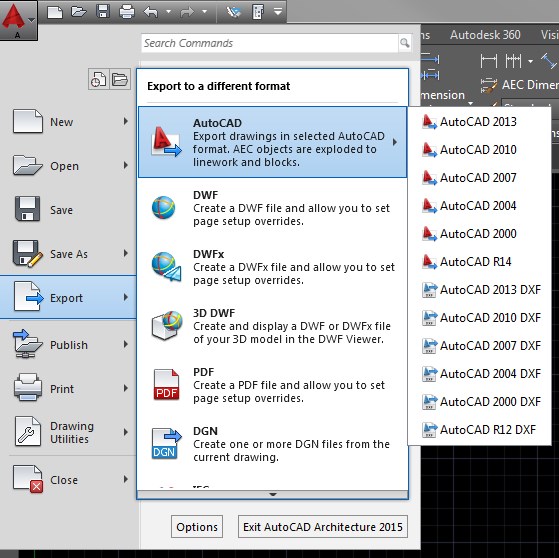
Task: Choose the PDF export option
Action: 272,385
